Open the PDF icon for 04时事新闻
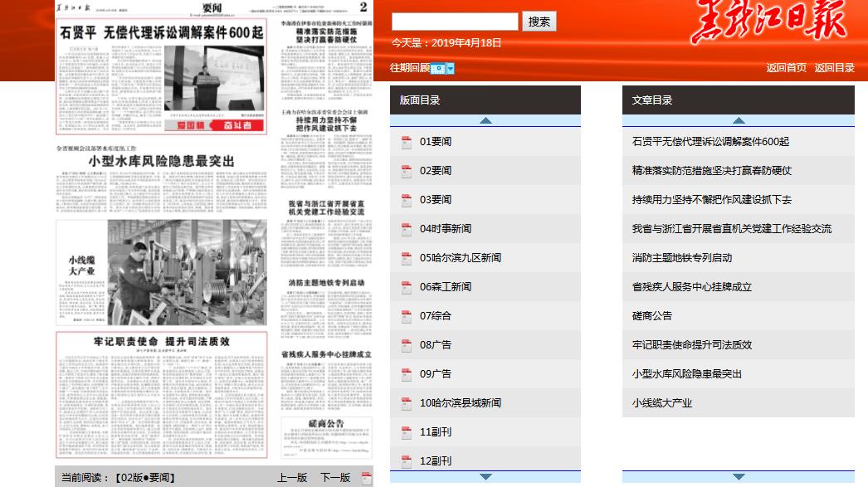Screen dimensions: 868x487 click(407, 229)
